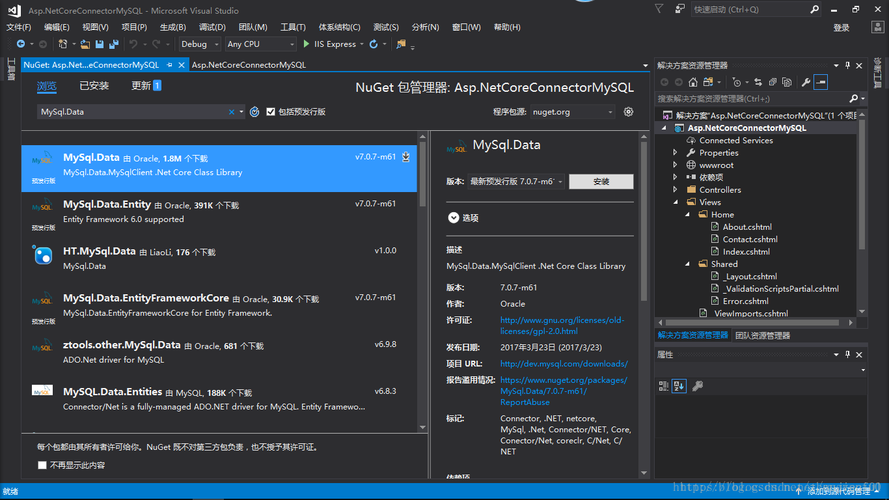The height and width of the screenshot is (500, 889).
Task: Click Home icon in Solution Explorer toolbar
Action: coord(693,82)
